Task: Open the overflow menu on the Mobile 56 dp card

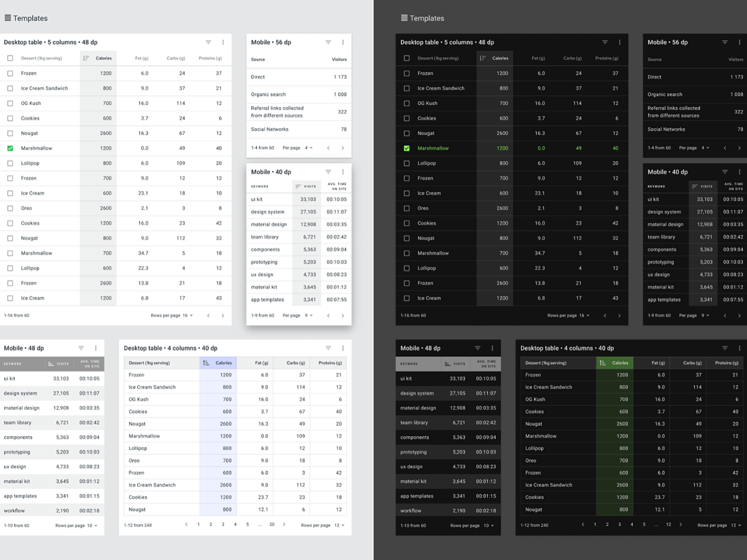Action: pyautogui.click(x=343, y=42)
